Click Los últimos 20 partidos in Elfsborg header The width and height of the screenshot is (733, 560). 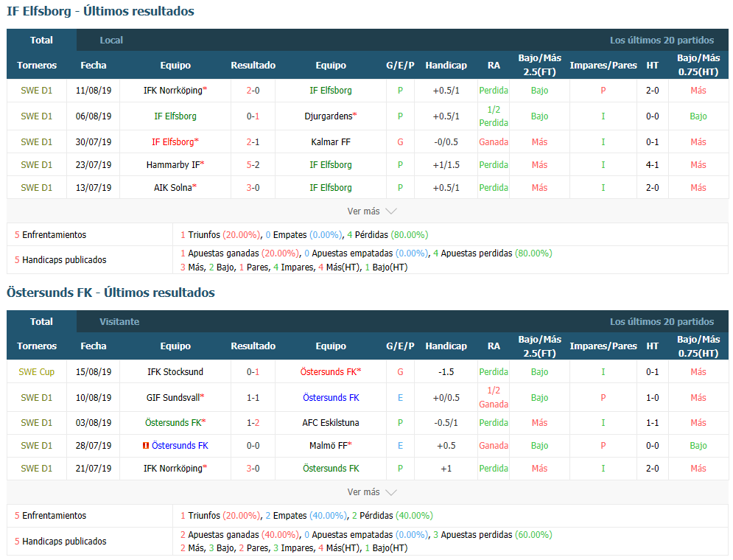[662, 41]
